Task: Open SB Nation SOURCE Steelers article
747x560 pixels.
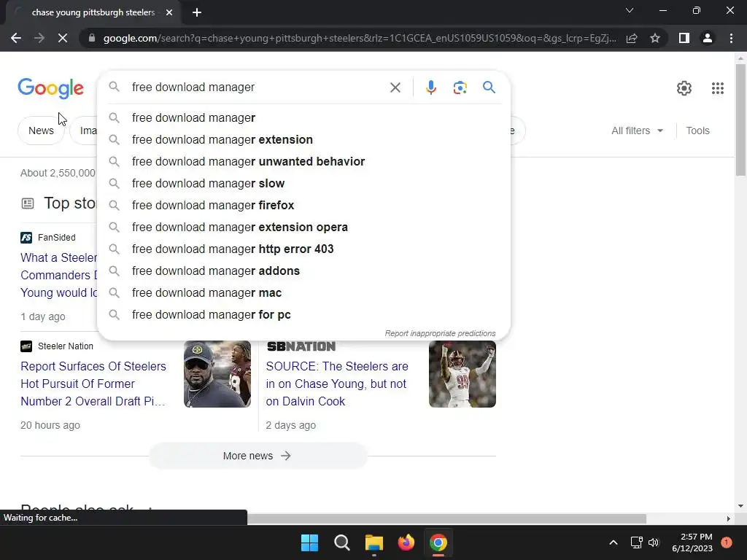Action: click(337, 384)
